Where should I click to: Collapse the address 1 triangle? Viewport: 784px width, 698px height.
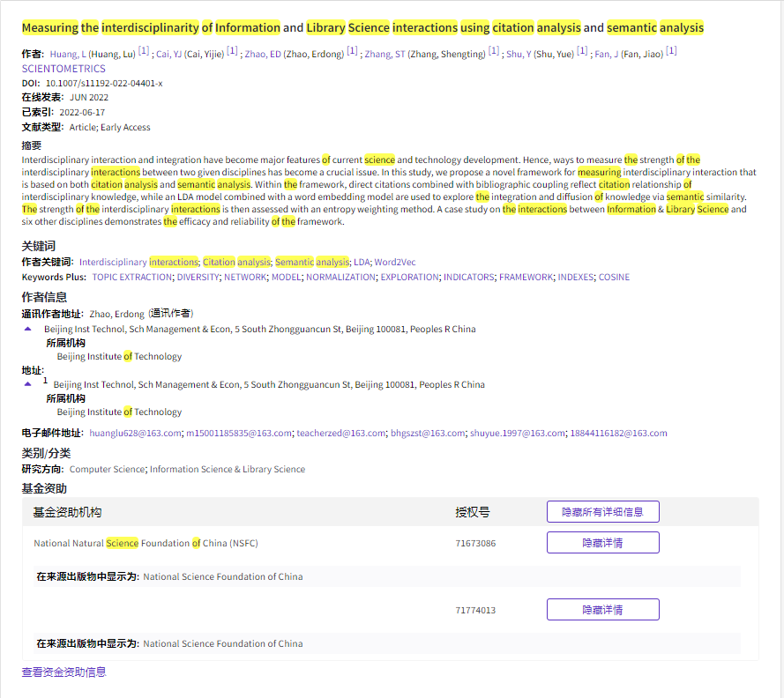tap(28, 384)
